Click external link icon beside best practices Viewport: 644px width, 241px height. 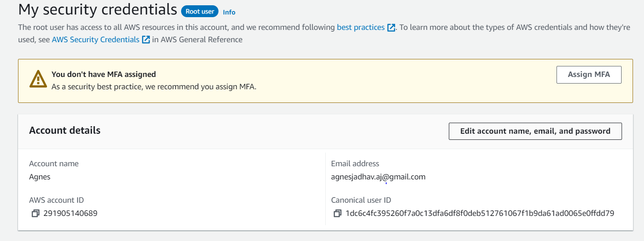[x=391, y=28]
